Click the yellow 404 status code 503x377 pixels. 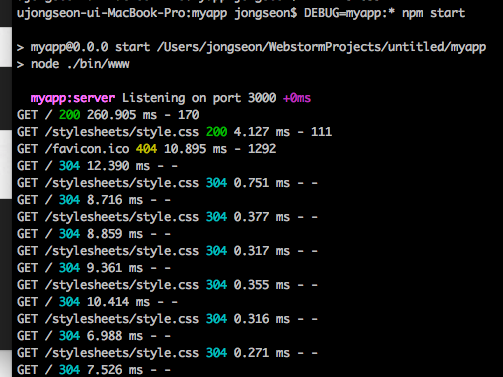(146, 149)
